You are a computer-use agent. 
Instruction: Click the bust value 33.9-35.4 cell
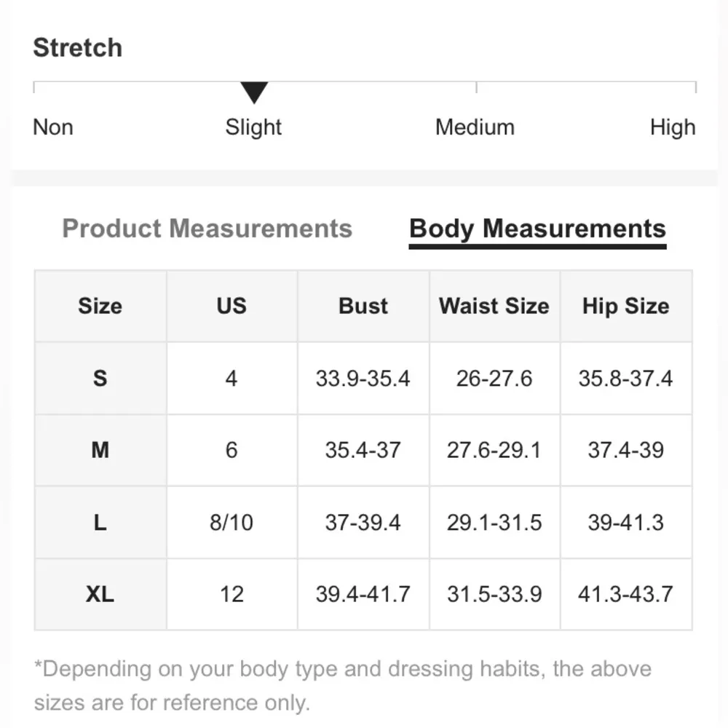[x=363, y=379]
